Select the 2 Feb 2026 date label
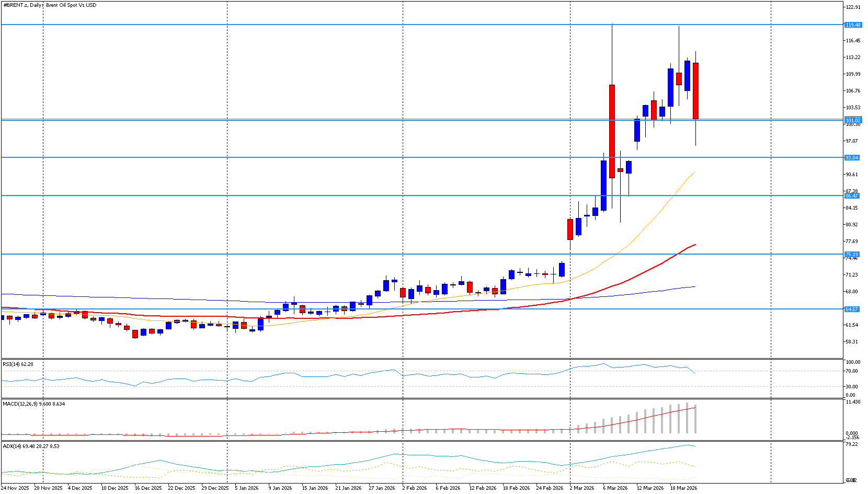The width and height of the screenshot is (868, 494). [414, 488]
